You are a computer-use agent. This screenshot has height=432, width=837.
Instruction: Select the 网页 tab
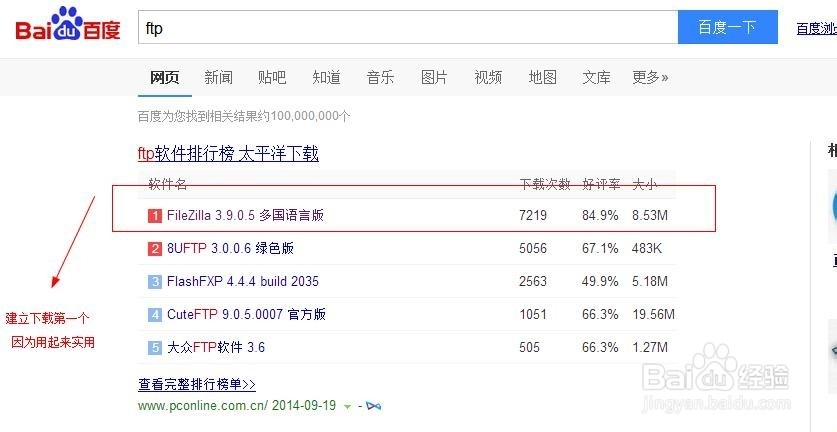164,77
